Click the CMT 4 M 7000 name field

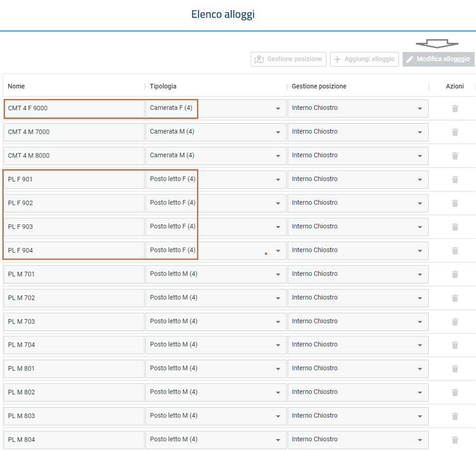[74, 132]
